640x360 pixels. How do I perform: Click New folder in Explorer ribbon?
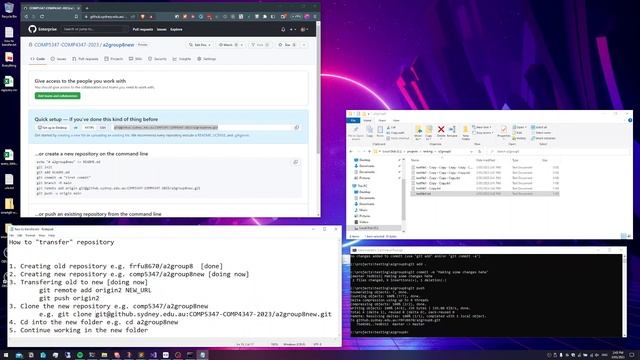(x=465, y=133)
